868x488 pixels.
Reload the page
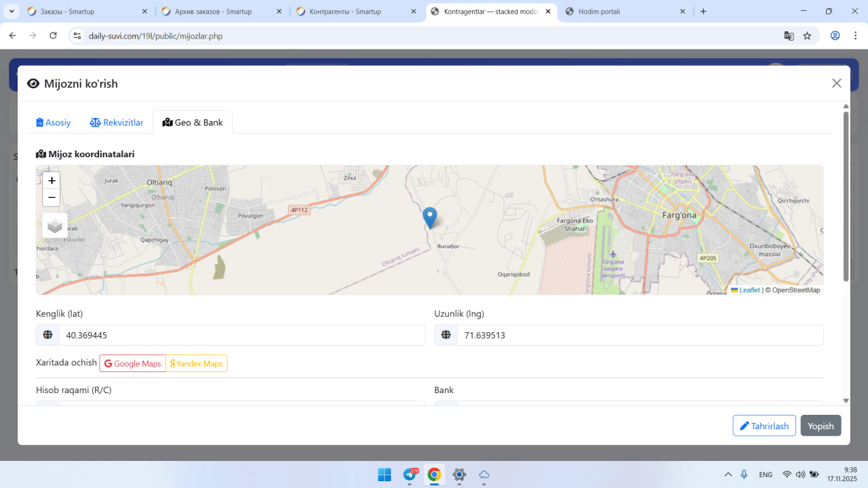point(54,36)
